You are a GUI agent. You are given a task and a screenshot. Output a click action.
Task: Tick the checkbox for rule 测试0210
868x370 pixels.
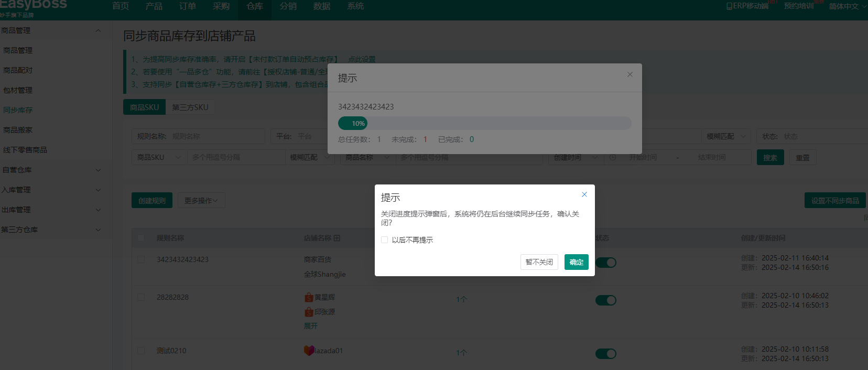coord(141,351)
